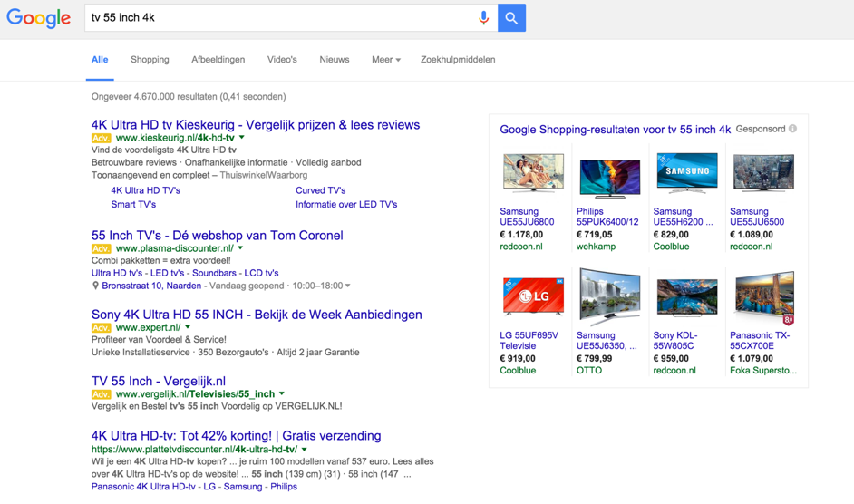Click the Google logo

tap(39, 18)
